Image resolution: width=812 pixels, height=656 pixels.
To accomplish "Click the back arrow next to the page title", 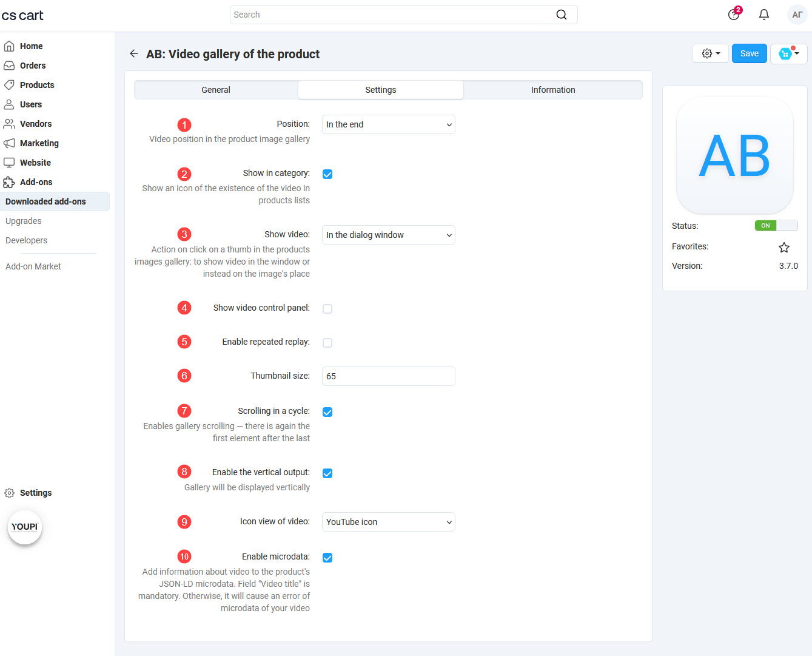I will click(133, 53).
